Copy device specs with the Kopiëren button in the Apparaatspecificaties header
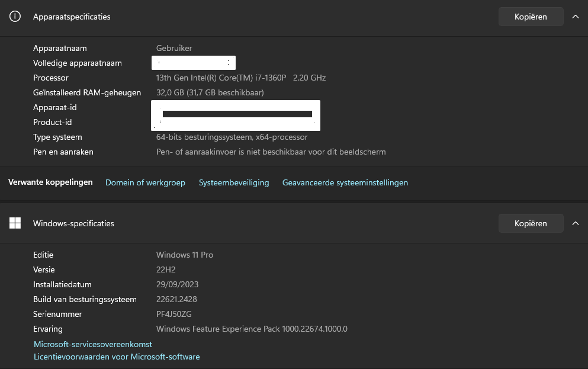 [x=531, y=17]
